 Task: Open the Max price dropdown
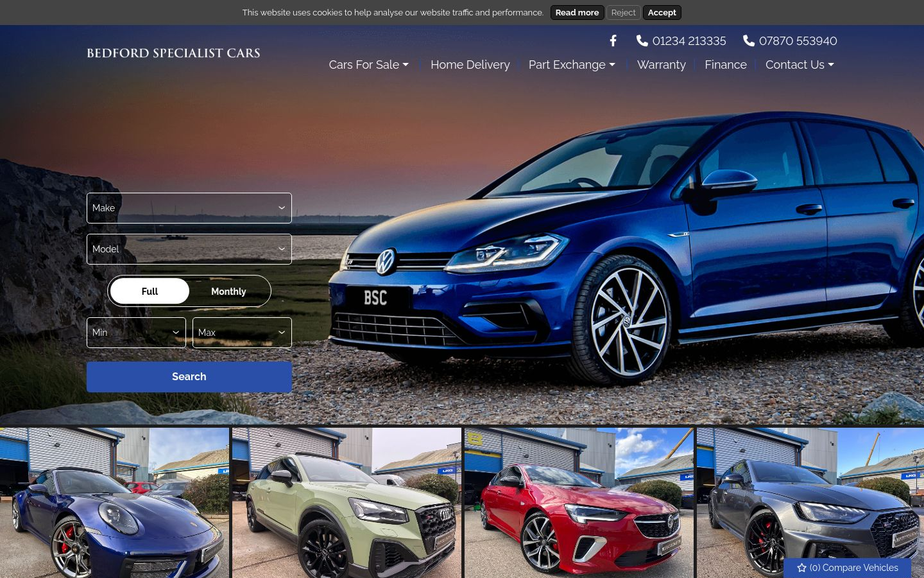pos(242,333)
